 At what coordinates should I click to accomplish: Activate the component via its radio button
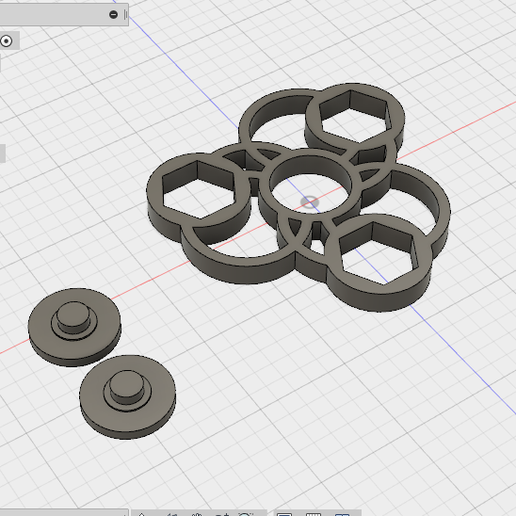[6, 41]
